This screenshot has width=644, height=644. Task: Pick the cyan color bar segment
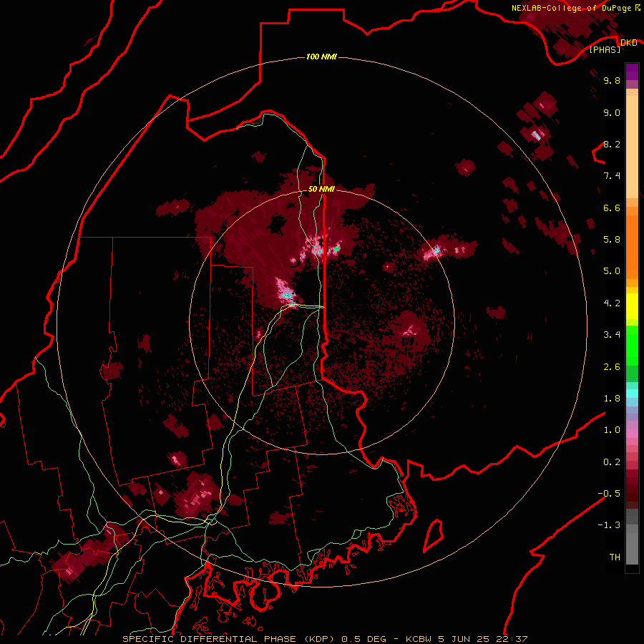click(x=632, y=394)
